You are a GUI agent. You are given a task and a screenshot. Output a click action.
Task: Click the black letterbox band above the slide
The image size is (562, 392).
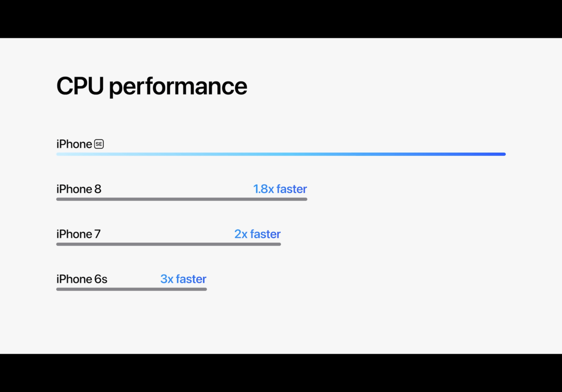[x=281, y=19]
